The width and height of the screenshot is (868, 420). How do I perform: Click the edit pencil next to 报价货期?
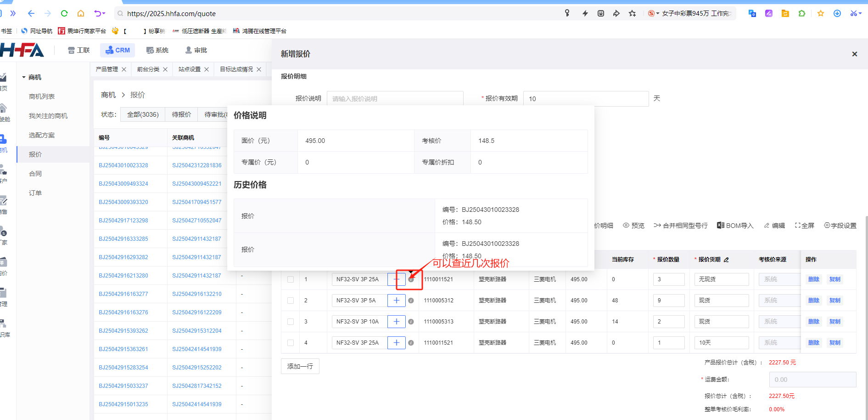726,260
